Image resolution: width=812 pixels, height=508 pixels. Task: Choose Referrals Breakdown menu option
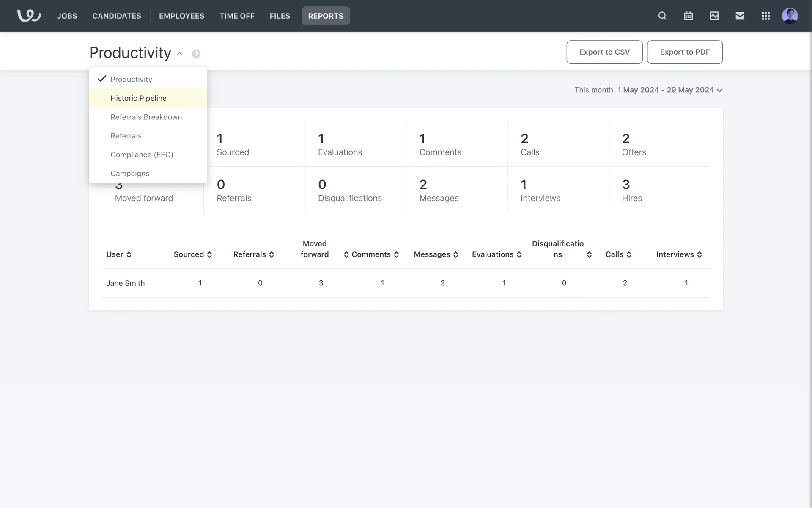coord(146,117)
